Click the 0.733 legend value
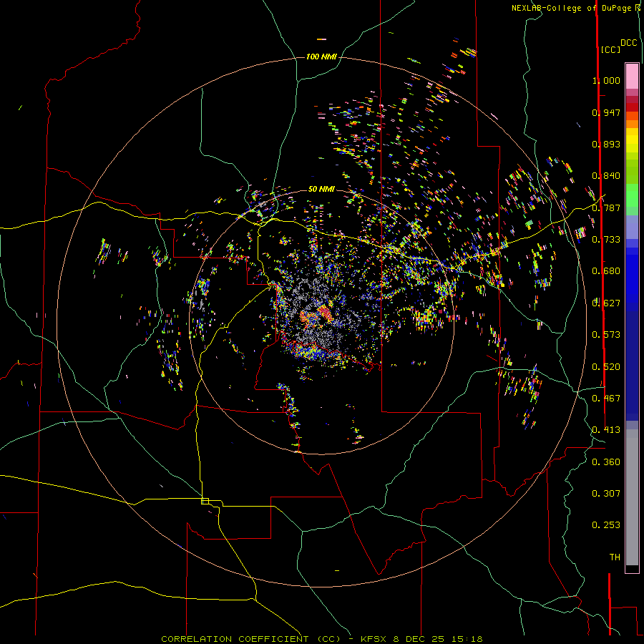Image resolution: width=644 pixels, height=644 pixels. point(606,240)
